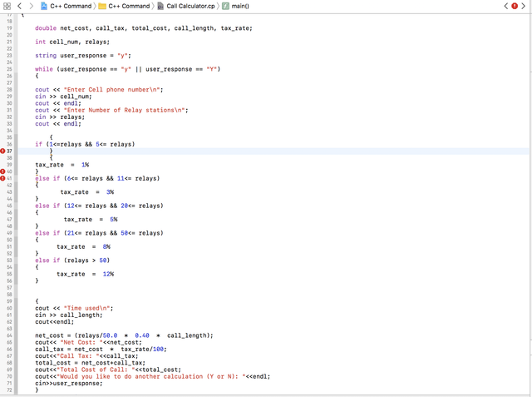Click the error marker on line 41
Viewport: 532px width, 397px height.
[2, 178]
